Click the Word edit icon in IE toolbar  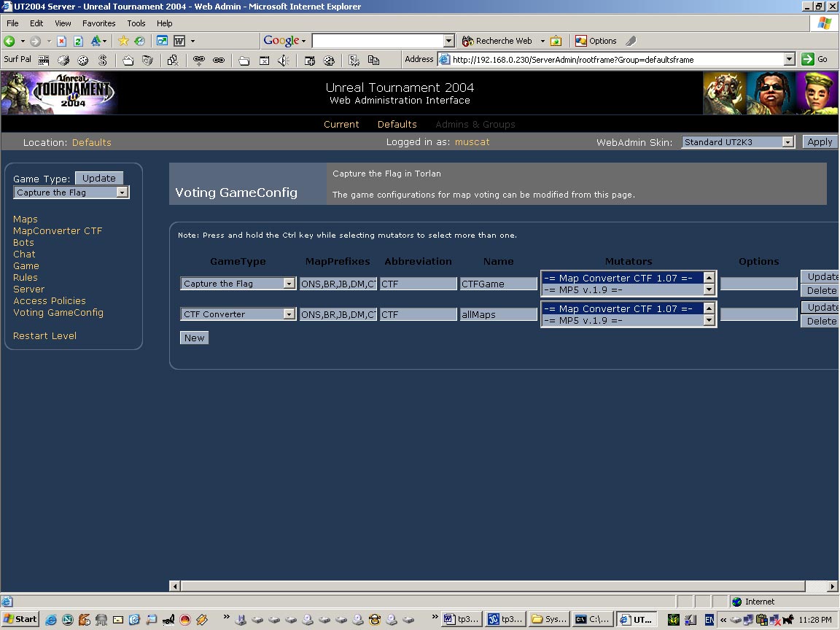(x=179, y=41)
